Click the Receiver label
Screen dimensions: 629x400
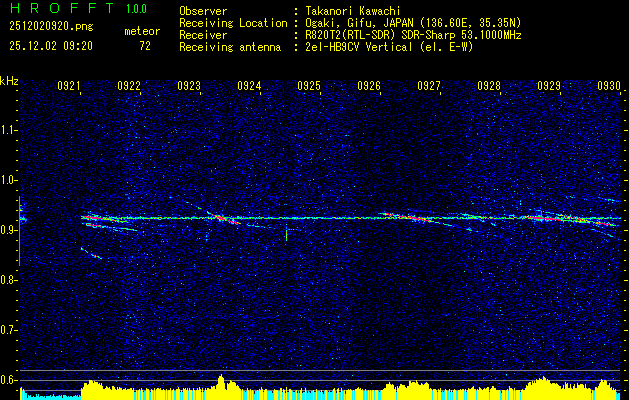203,35
